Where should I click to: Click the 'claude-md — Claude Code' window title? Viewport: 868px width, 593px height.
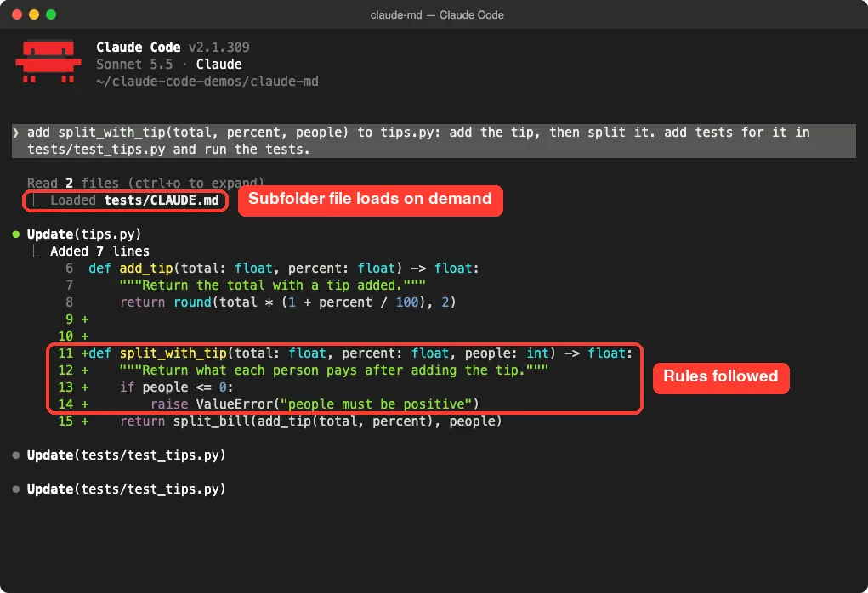click(x=437, y=15)
